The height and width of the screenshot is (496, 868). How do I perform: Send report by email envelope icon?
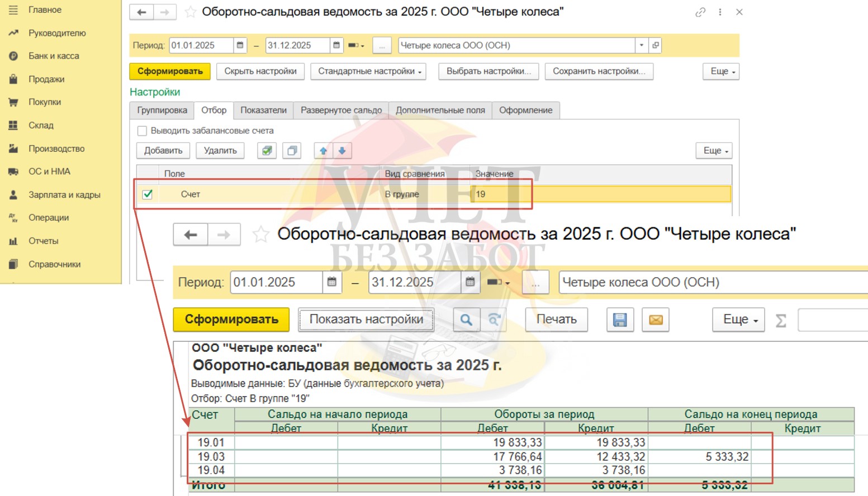[655, 320]
